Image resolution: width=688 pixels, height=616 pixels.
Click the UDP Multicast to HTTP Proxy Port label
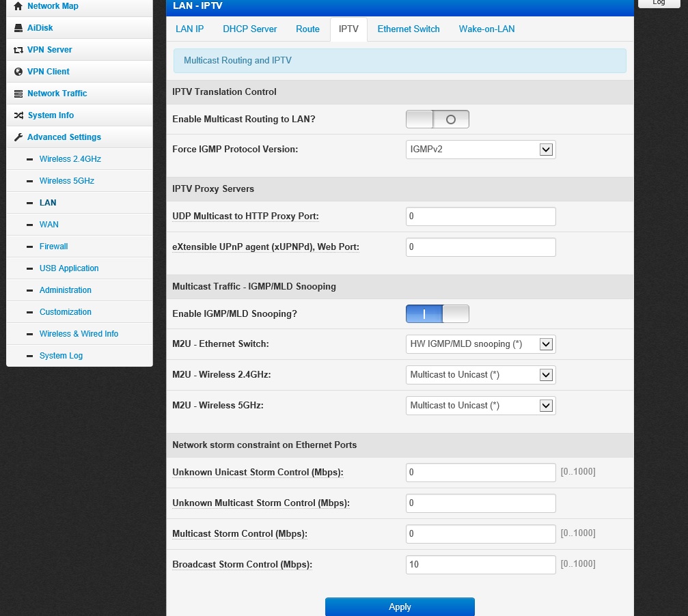[x=245, y=216]
